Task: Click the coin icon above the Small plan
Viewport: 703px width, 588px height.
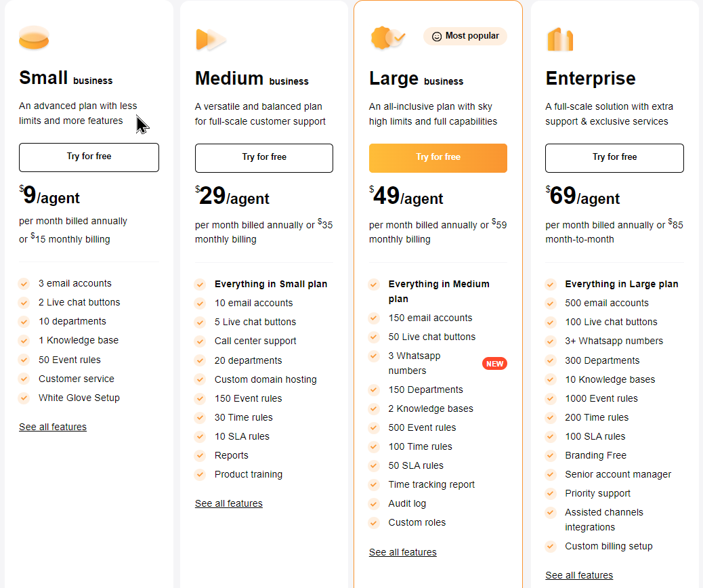Action: (34, 39)
